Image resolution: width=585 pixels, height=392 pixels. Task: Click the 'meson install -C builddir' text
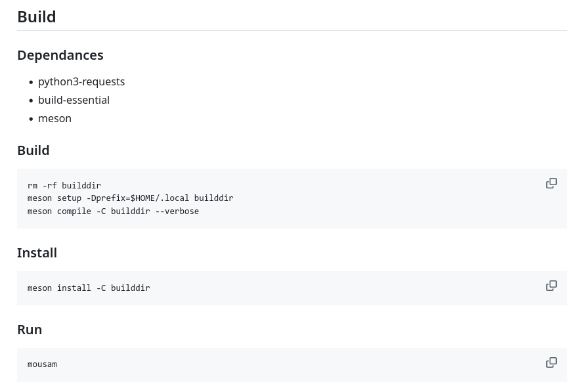89,288
